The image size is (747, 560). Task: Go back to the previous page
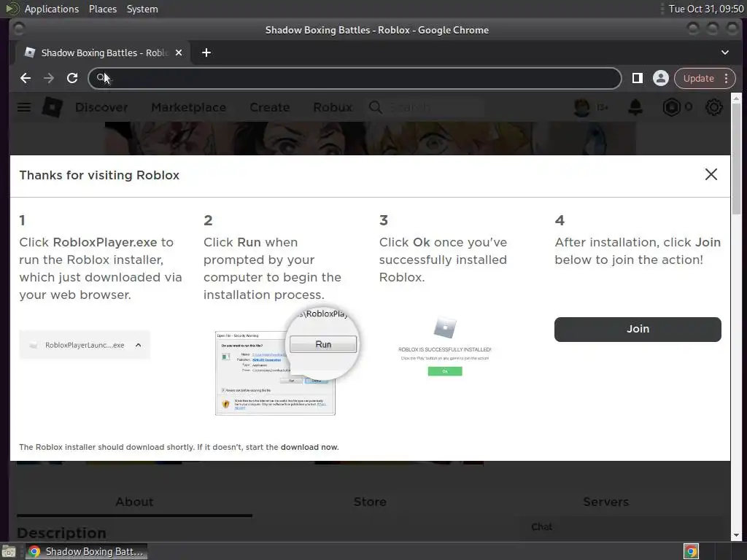click(x=26, y=78)
